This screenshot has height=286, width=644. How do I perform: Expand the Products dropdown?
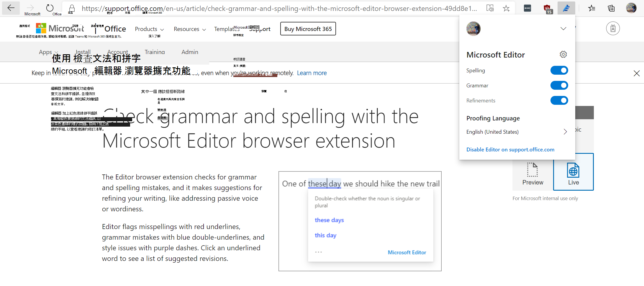(x=149, y=29)
